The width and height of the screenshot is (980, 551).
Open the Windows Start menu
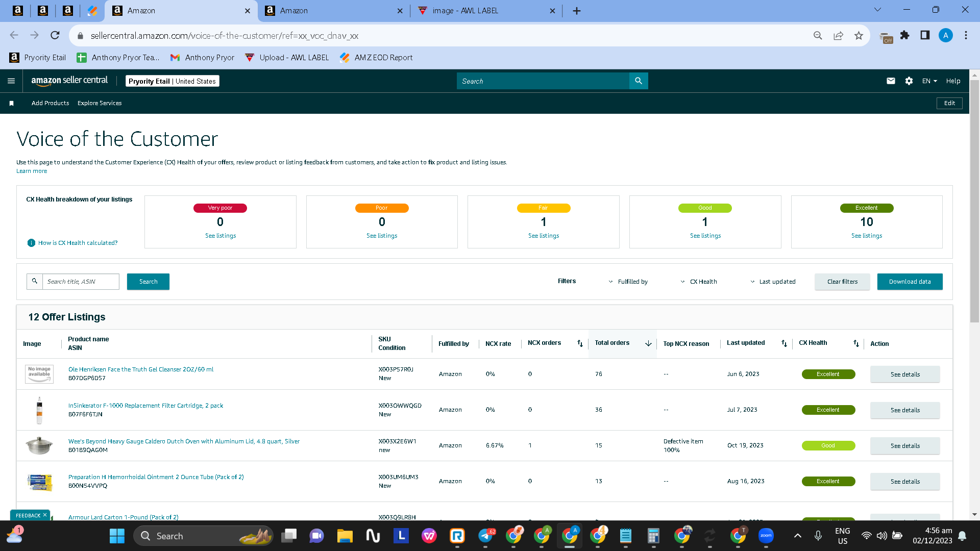[117, 536]
